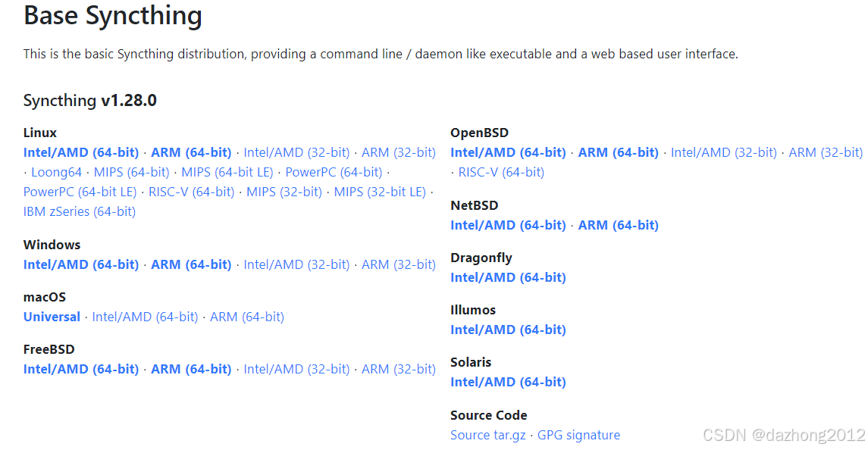
Task: Download Illumos Intel/AMD (64-bit) build
Action: 508,330
